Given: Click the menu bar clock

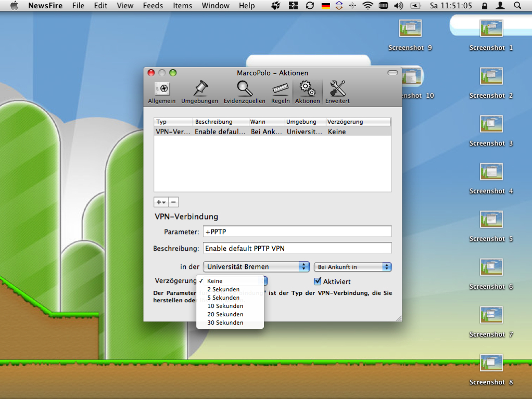Looking at the screenshot, I should pos(451,5).
